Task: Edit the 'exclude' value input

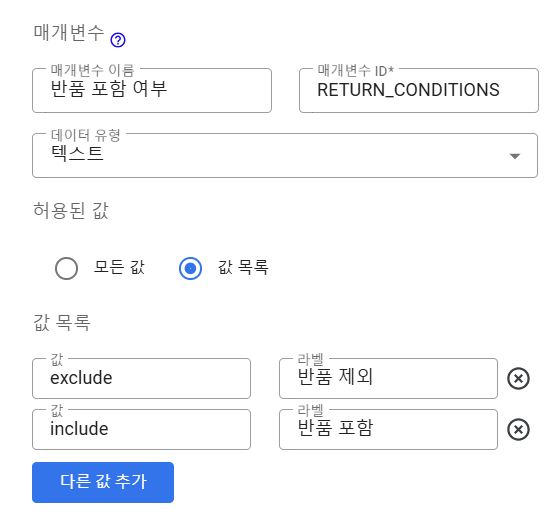Action: [141, 378]
